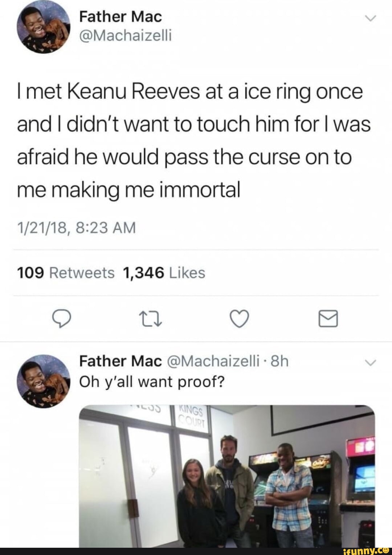392x555 pixels.
Task: View the 1,346 Likes list
Action: (164, 273)
